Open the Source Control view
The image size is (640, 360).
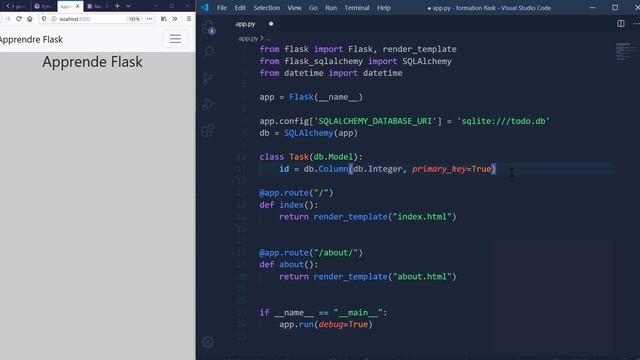[x=208, y=78]
